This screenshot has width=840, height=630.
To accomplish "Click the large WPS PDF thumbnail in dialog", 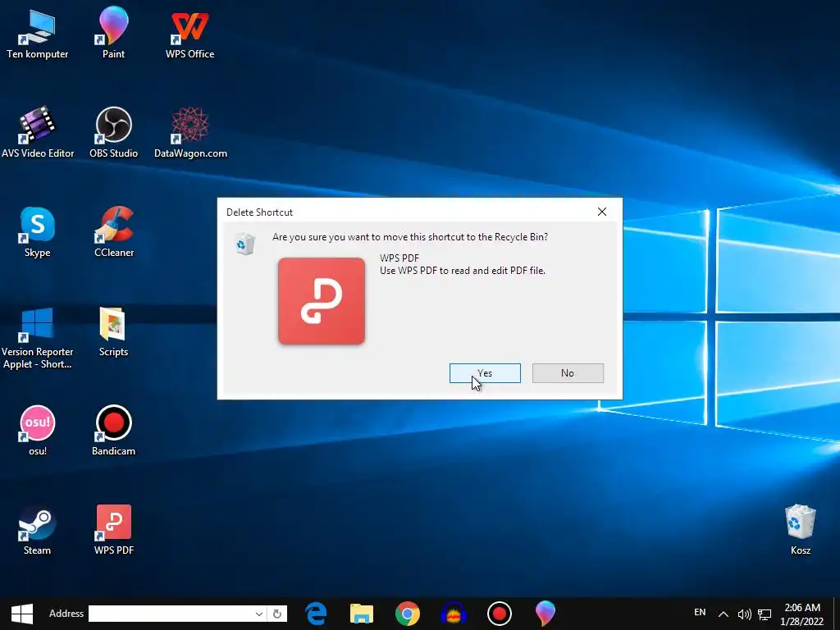I will click(322, 300).
